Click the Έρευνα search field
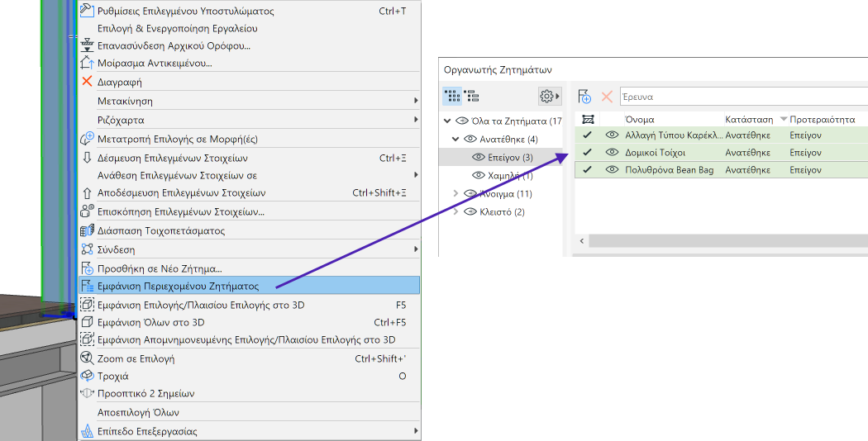The image size is (868, 441). [743, 97]
